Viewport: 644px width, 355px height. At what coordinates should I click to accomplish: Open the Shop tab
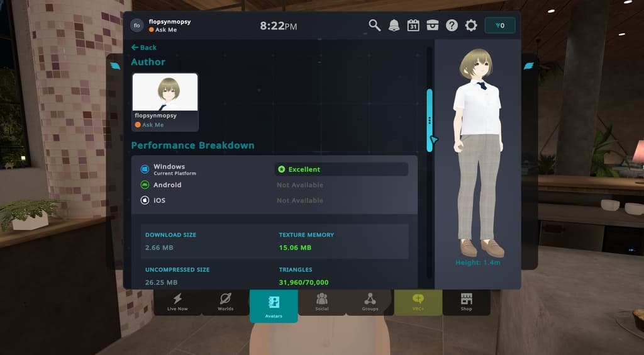[467, 302]
